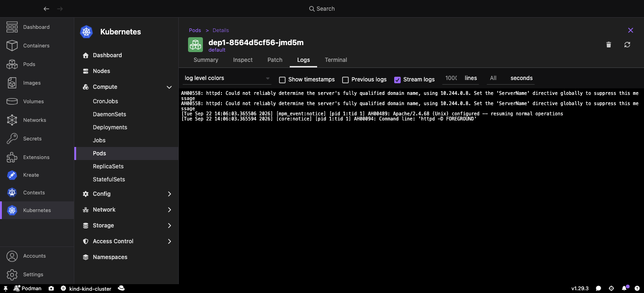The image size is (644, 293).
Task: Click the kind-kind-cluster context in status bar
Action: click(x=86, y=288)
